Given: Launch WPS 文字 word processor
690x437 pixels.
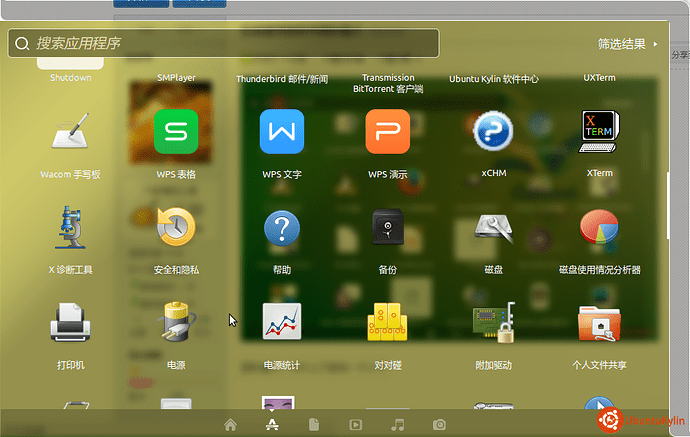Looking at the screenshot, I should [282, 132].
